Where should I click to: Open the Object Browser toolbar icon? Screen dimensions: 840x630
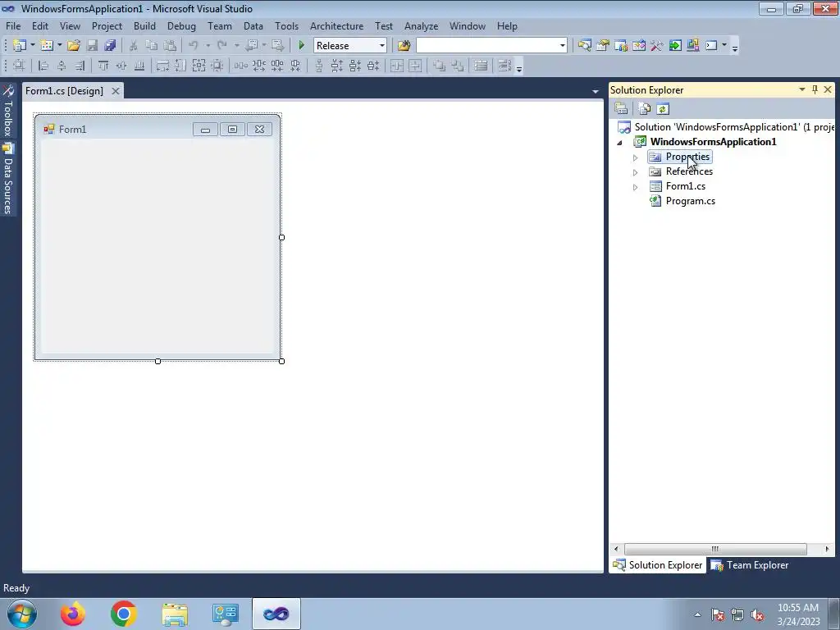[x=638, y=46]
